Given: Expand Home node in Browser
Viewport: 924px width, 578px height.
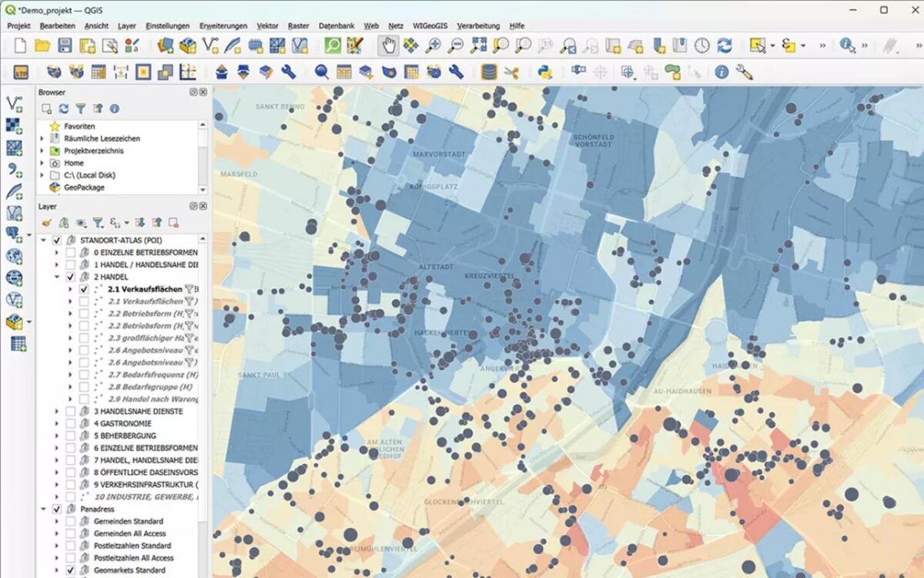Looking at the screenshot, I should (x=43, y=163).
